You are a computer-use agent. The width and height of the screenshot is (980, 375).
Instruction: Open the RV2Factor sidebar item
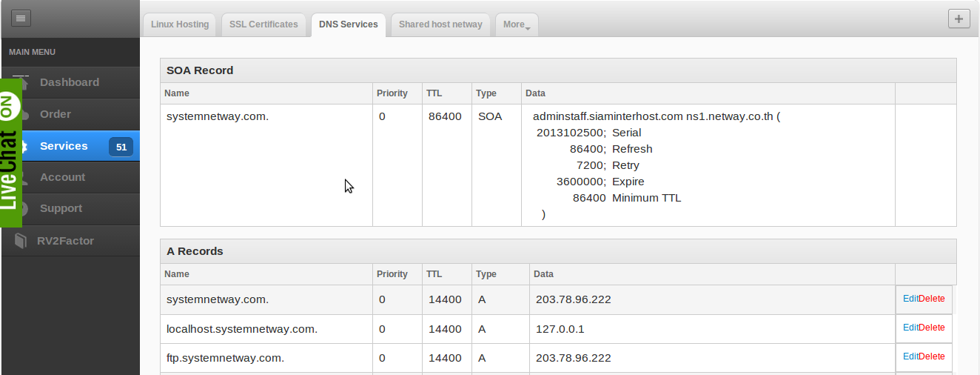coord(65,241)
